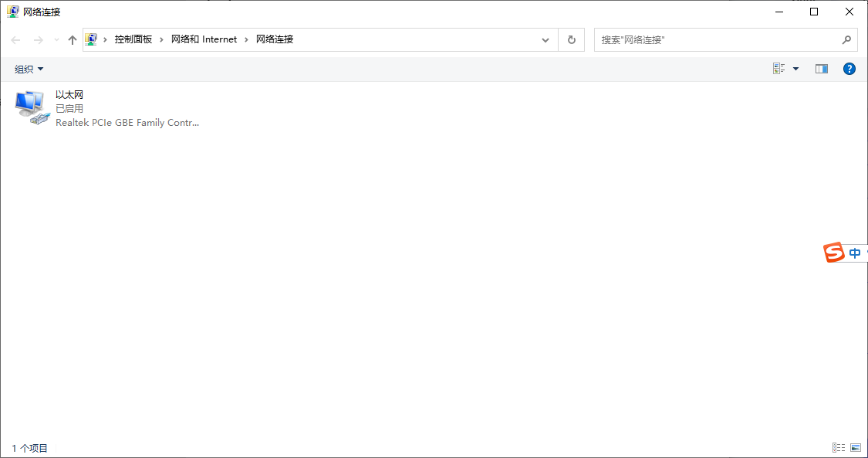
Task: Navigate to 控制面板 in the breadcrumb
Action: (x=133, y=39)
